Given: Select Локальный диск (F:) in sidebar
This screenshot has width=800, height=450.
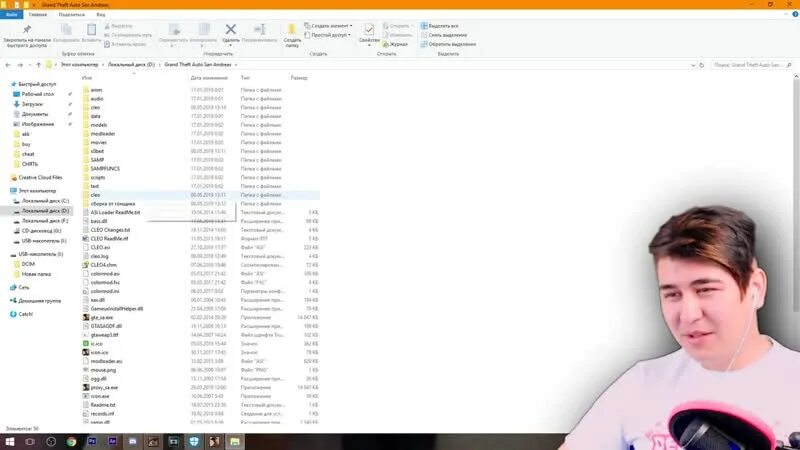Looking at the screenshot, I should 45,221.
